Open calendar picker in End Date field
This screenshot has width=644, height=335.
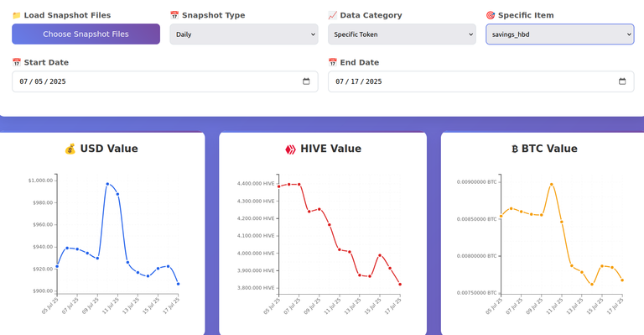click(622, 81)
